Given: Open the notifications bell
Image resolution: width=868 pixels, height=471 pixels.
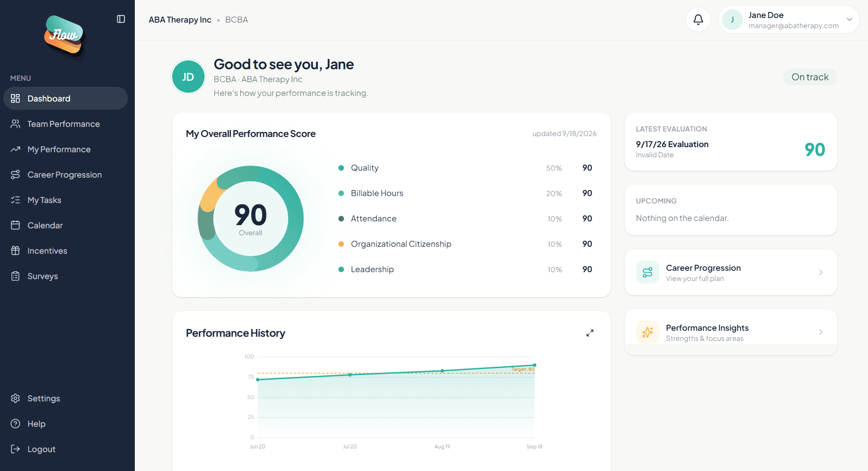Looking at the screenshot, I should (x=698, y=19).
